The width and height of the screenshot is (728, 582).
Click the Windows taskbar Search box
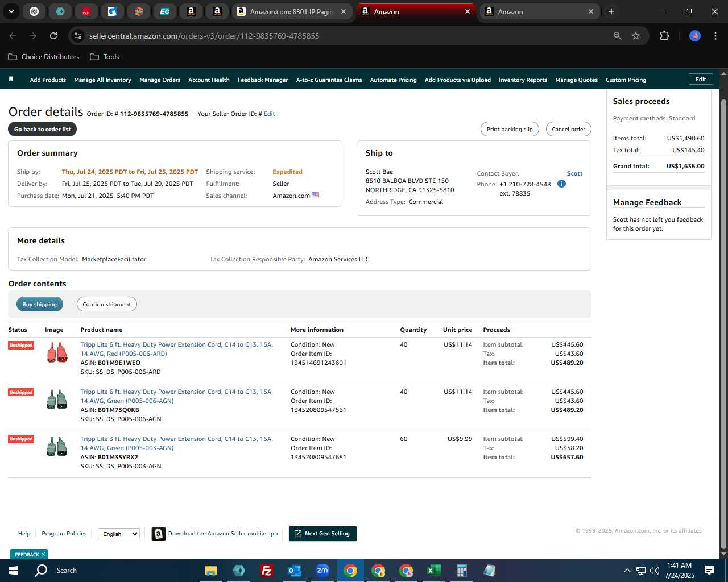point(66,570)
